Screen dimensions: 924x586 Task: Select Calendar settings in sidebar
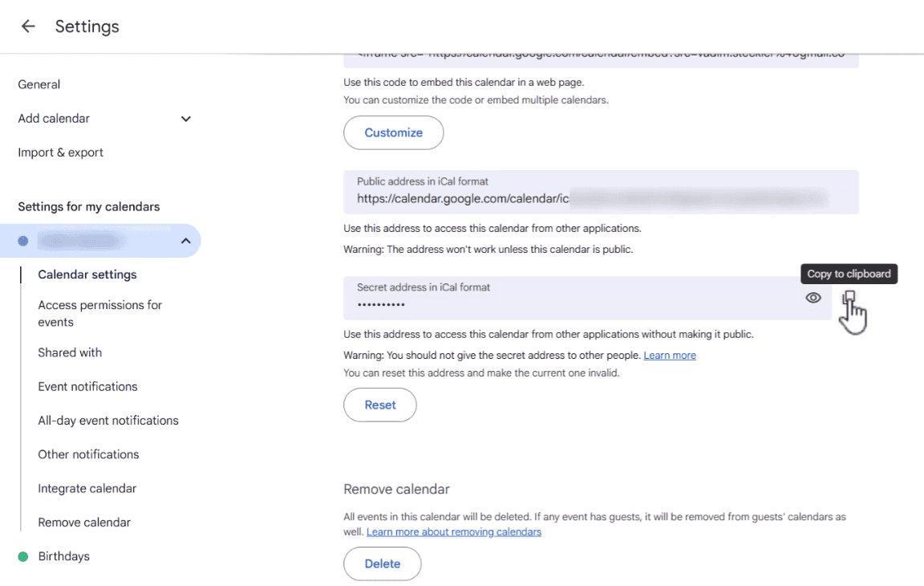click(x=87, y=275)
